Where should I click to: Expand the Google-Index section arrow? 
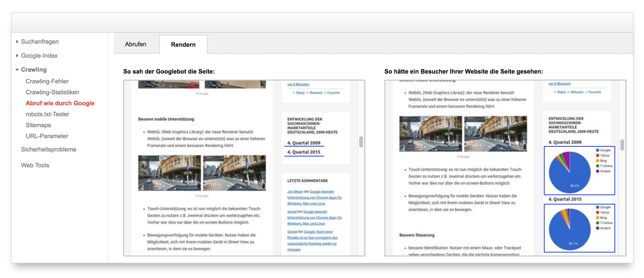[17, 56]
